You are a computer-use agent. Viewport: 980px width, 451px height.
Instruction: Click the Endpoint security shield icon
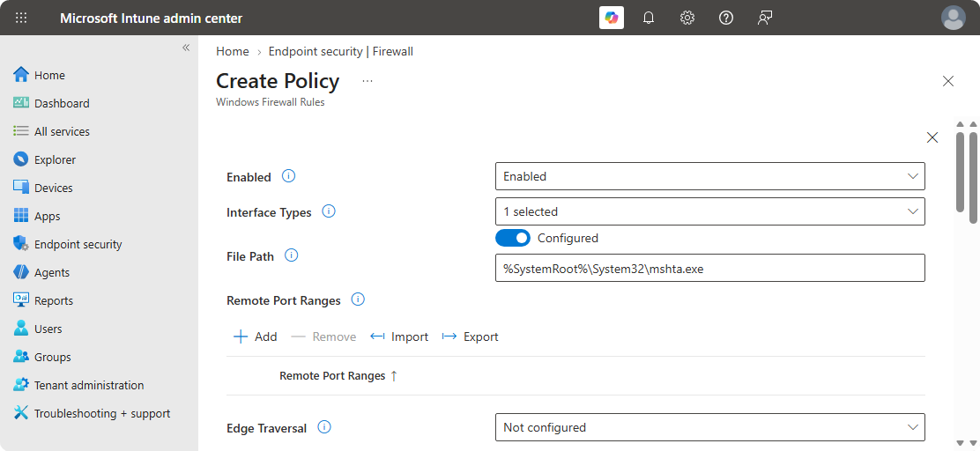click(x=21, y=244)
